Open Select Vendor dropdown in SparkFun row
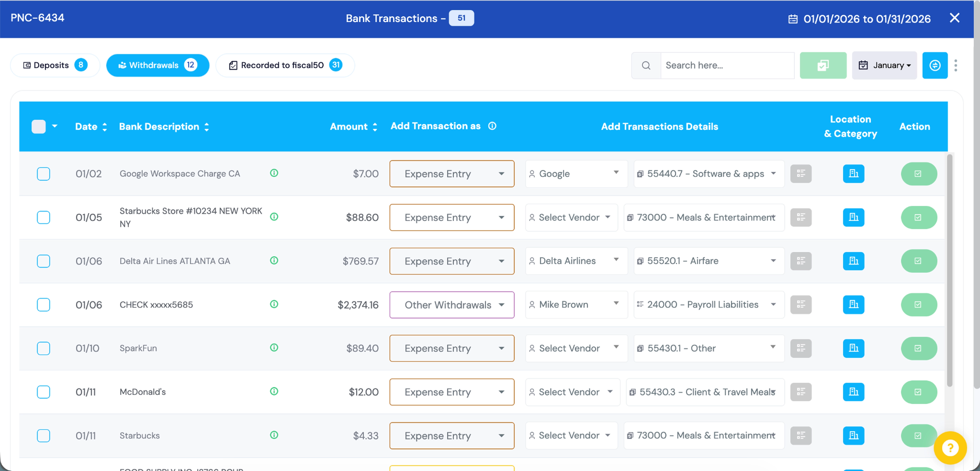This screenshot has width=980, height=471. (x=576, y=348)
